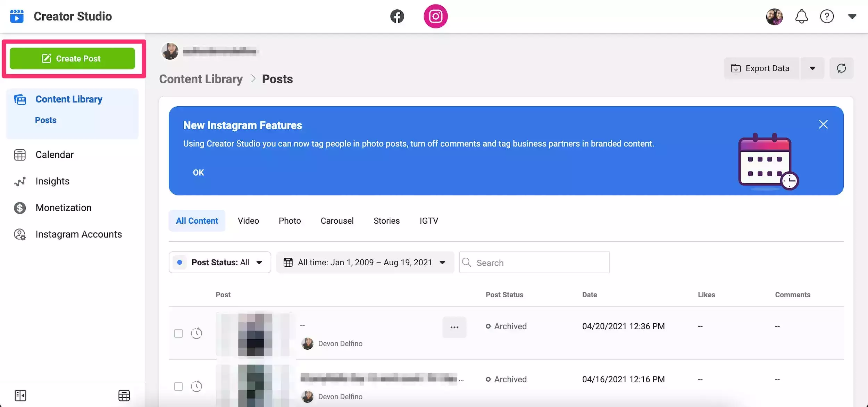
Task: Click the Post column header
Action: [223, 295]
